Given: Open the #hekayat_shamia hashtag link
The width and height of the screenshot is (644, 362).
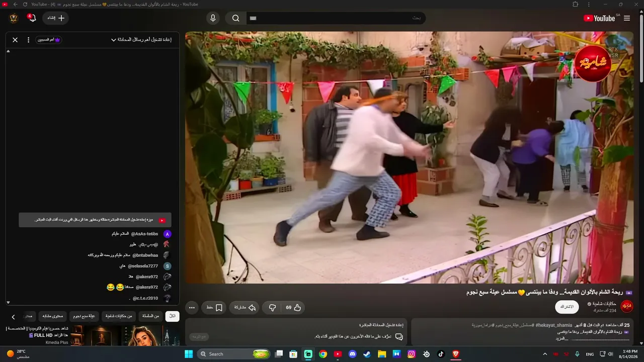Looking at the screenshot, I should click(x=554, y=325).
